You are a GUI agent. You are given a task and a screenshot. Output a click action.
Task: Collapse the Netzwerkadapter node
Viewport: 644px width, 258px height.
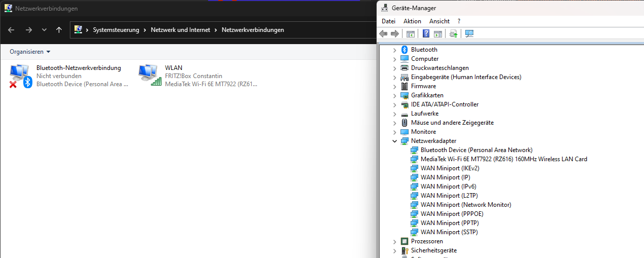(395, 141)
